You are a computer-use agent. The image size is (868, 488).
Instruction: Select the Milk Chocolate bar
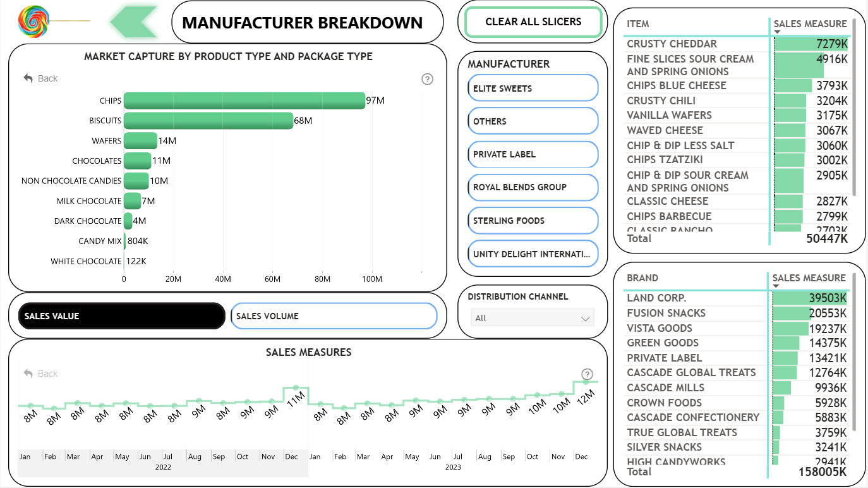[x=132, y=201]
